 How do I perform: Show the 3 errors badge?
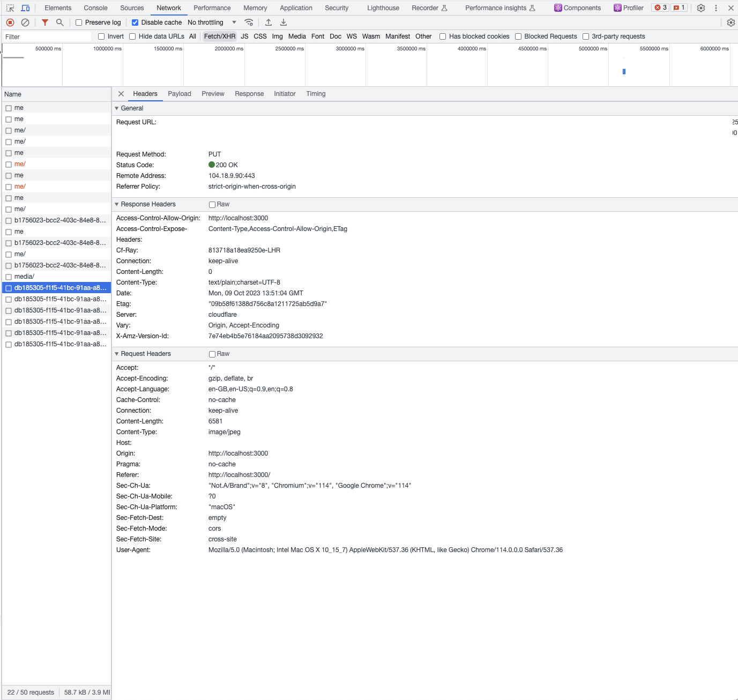[661, 8]
